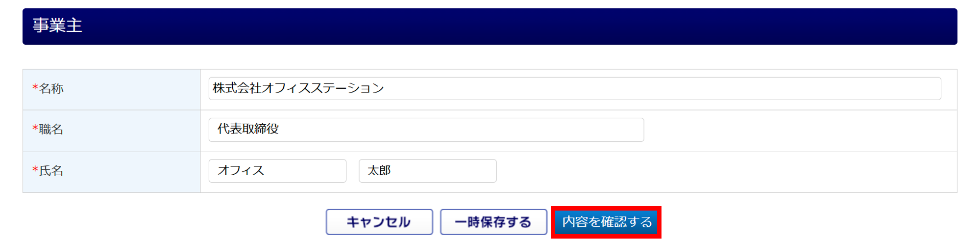The image size is (980, 242).
Task: Click blank cell area right of 職名 field
Action: (799, 131)
